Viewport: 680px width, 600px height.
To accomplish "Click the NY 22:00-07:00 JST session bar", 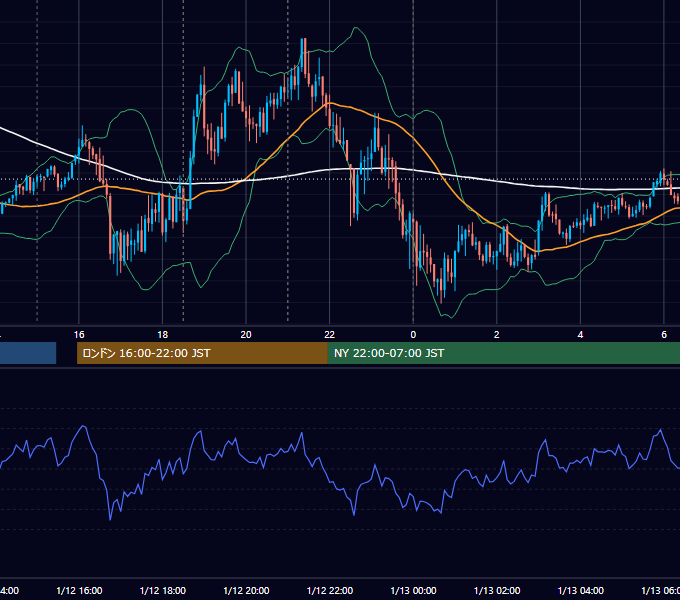I will [503, 353].
